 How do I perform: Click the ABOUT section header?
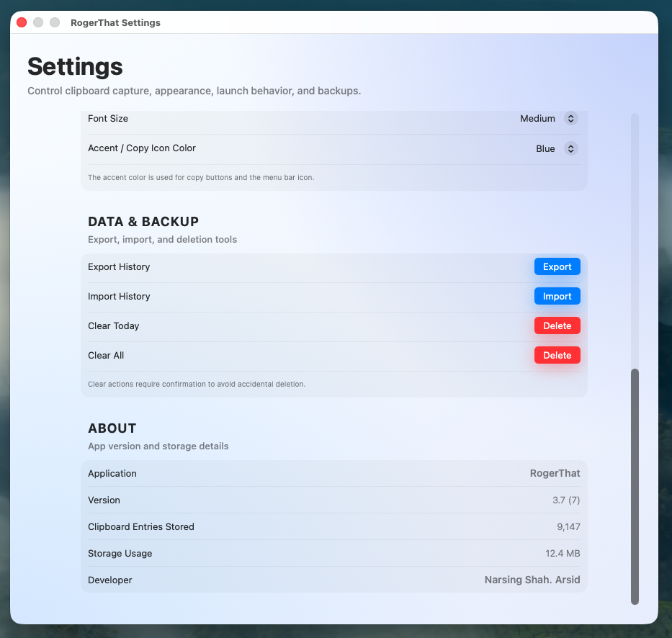[x=112, y=428]
